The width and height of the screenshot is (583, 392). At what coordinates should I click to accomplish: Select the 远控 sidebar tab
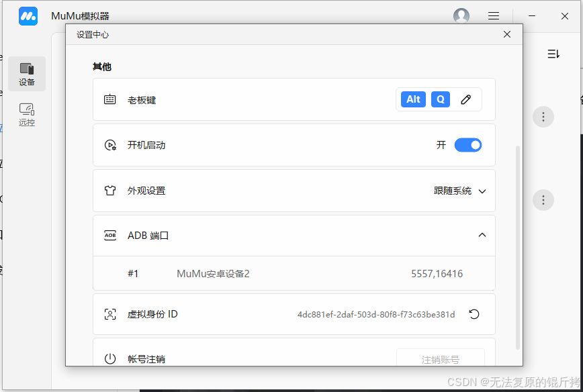(x=27, y=114)
